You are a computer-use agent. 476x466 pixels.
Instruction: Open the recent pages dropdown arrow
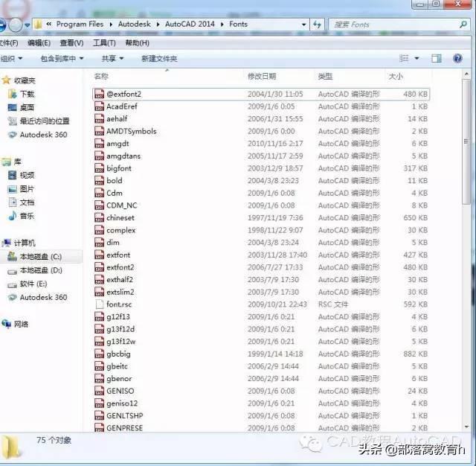tap(28, 25)
